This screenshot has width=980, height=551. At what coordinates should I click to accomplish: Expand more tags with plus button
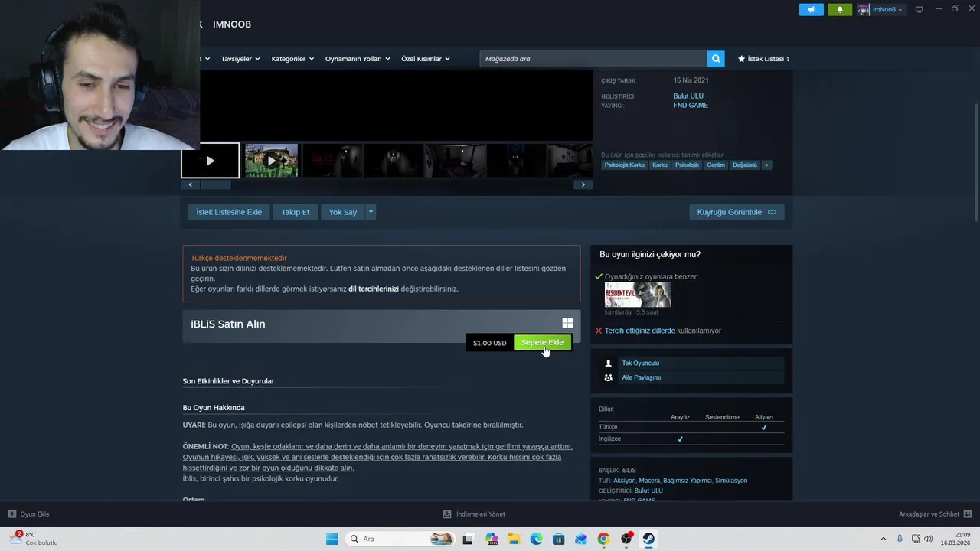click(766, 165)
